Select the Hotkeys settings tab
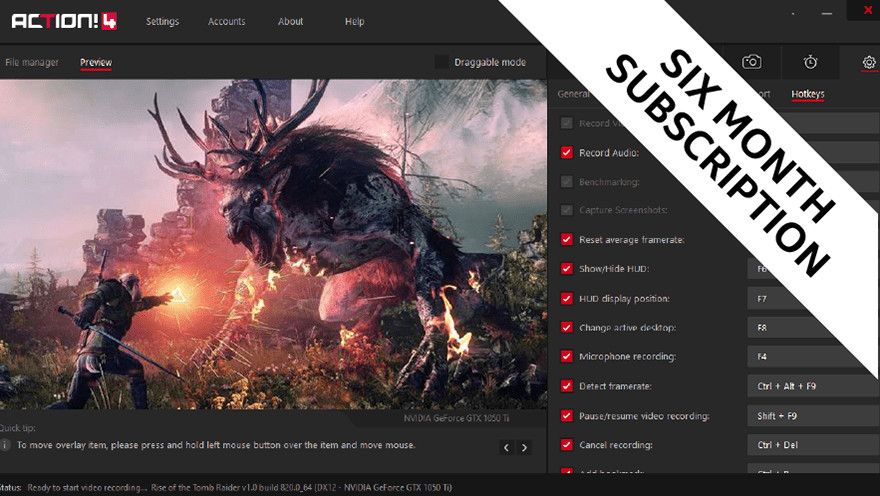This screenshot has width=880, height=496. (x=808, y=94)
